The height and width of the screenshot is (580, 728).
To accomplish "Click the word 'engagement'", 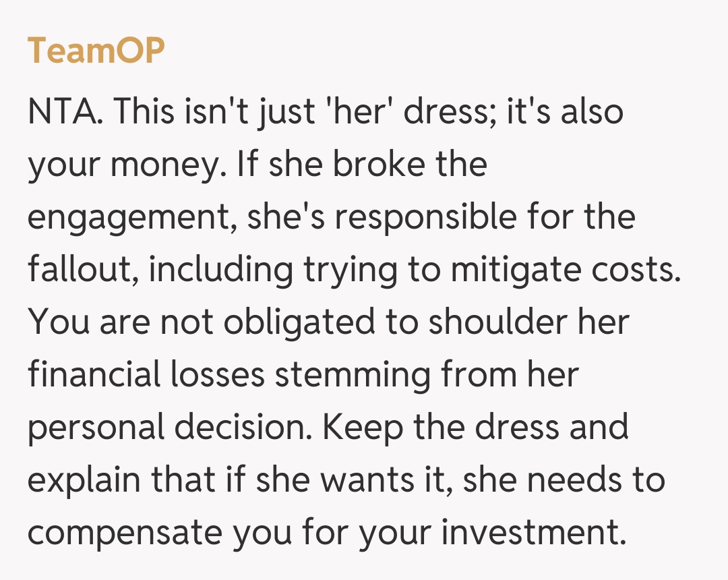I will [x=131, y=219].
